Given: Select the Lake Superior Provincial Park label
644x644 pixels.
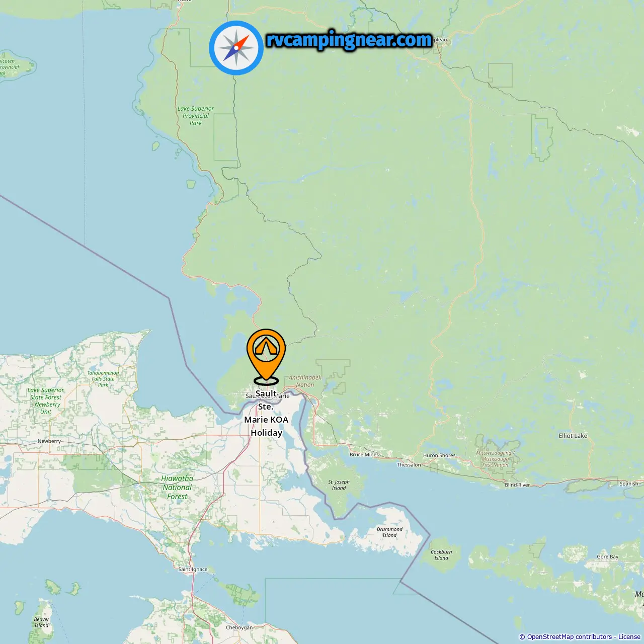Looking at the screenshot, I should click(196, 116).
